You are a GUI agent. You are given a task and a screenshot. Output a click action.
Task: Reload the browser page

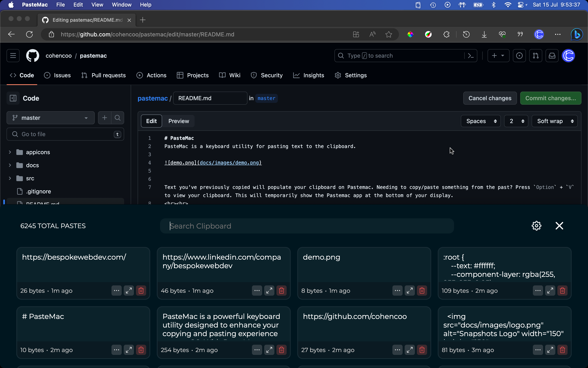tap(29, 34)
